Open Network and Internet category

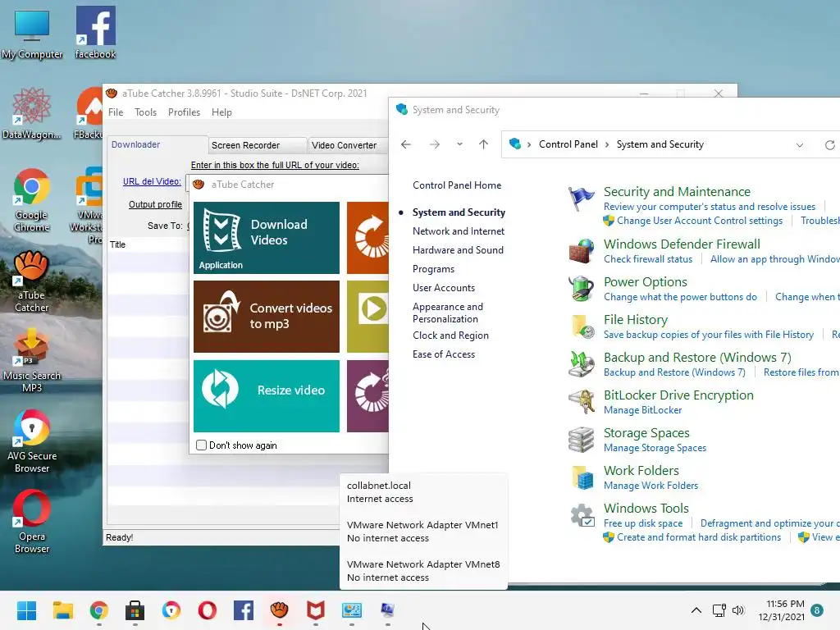(x=459, y=231)
